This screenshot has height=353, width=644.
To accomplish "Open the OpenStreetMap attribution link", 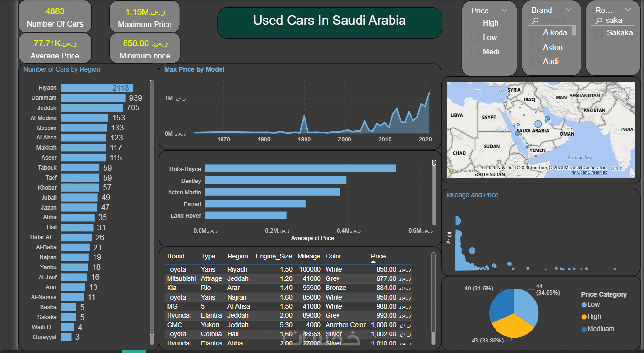I will click(590, 172).
